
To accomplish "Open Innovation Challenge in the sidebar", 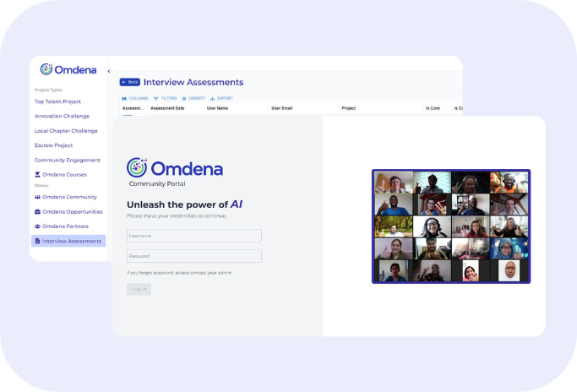I will point(62,117).
